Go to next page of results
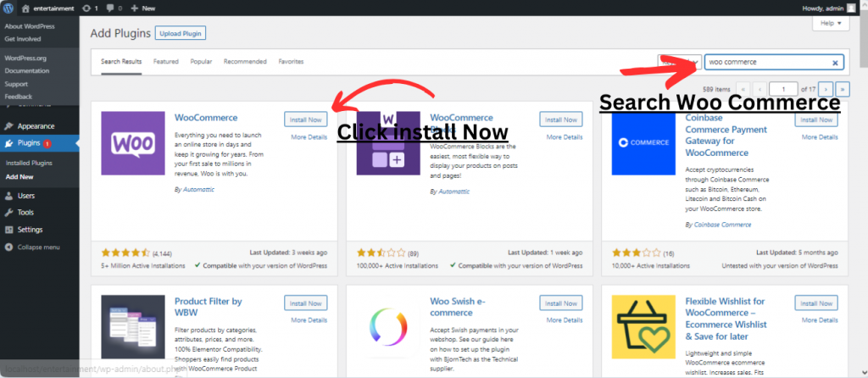The width and height of the screenshot is (868, 378). point(826,88)
